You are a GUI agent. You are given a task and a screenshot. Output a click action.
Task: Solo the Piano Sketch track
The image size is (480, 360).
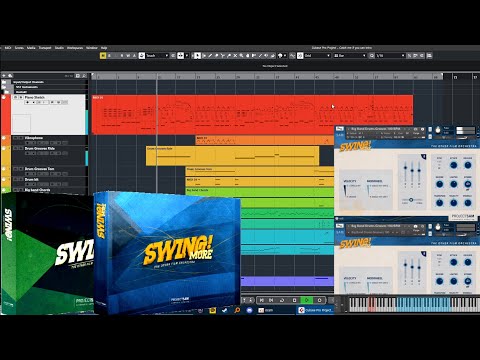point(21,97)
